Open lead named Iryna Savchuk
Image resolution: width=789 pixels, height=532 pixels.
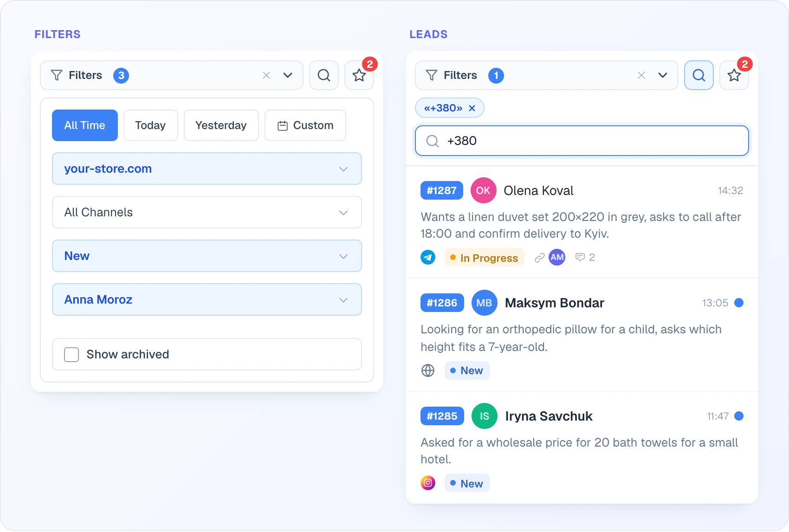point(549,416)
